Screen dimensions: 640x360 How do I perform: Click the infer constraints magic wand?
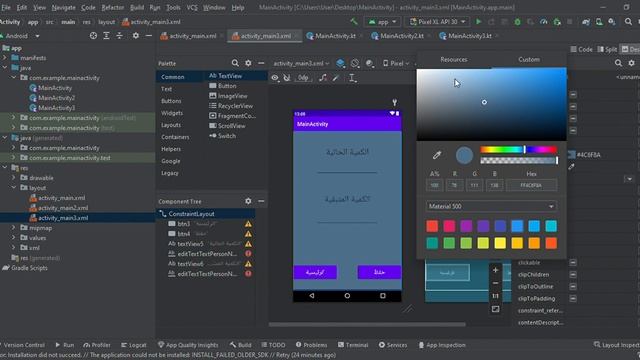[x=336, y=78]
